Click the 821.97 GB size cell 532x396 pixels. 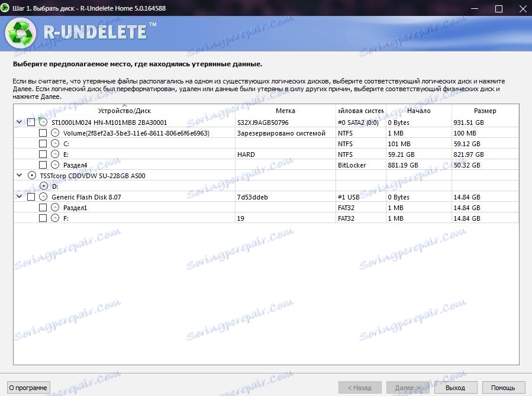(x=469, y=154)
